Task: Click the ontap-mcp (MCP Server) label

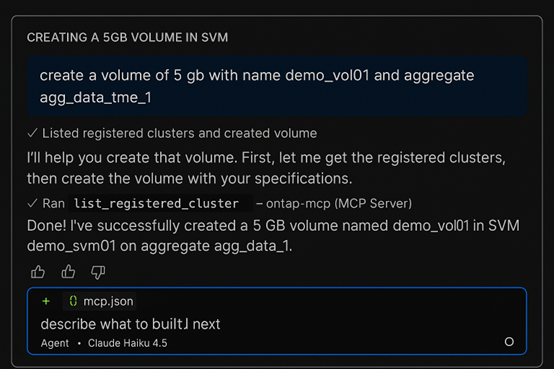Action: pyautogui.click(x=339, y=203)
